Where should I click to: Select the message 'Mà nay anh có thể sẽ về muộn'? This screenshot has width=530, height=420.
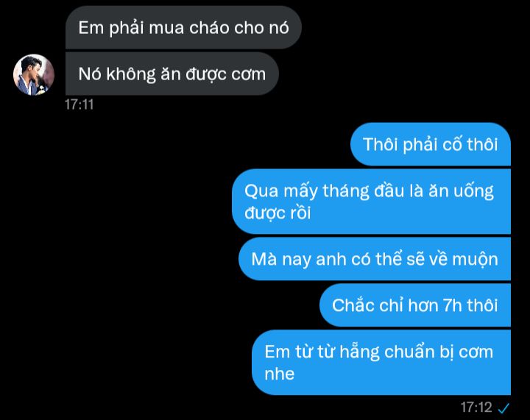pyautogui.click(x=375, y=259)
